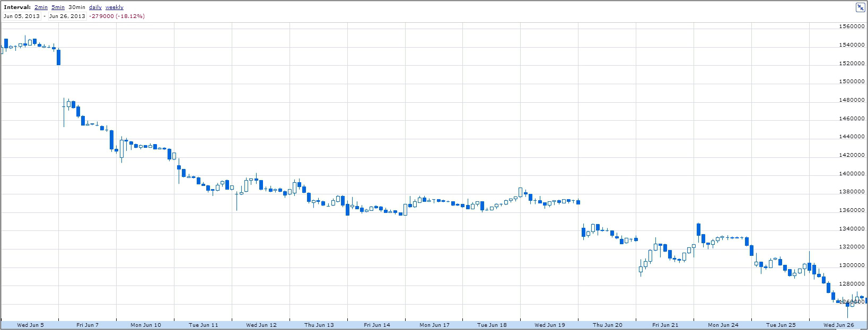Image resolution: width=868 pixels, height=330 pixels.
Task: Switch interval to daily
Action: point(95,7)
